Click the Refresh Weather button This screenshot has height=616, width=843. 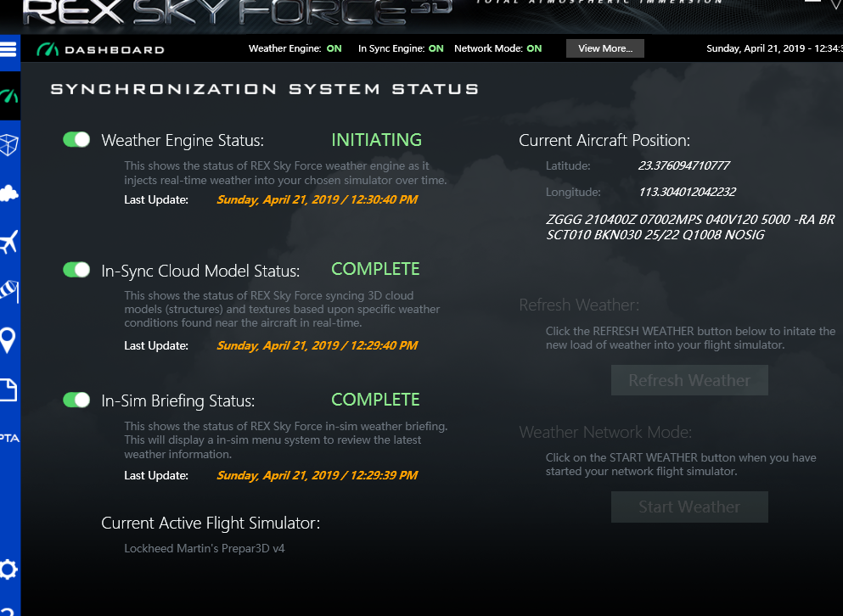(x=689, y=380)
